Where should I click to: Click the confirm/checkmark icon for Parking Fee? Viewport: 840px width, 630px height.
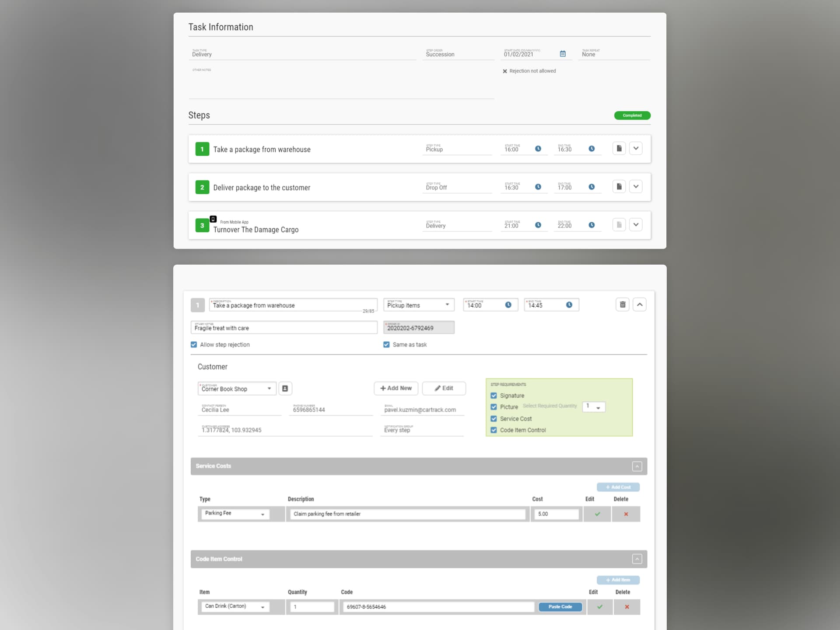click(x=597, y=514)
